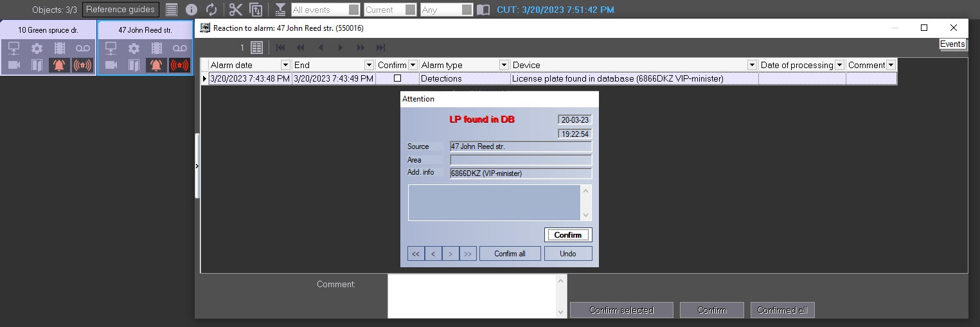980x327 pixels.
Task: Expand the Alarm type column filter
Action: click(504, 65)
